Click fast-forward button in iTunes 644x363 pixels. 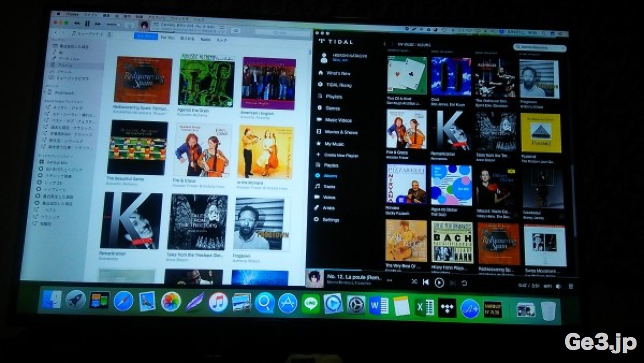pos(97,24)
